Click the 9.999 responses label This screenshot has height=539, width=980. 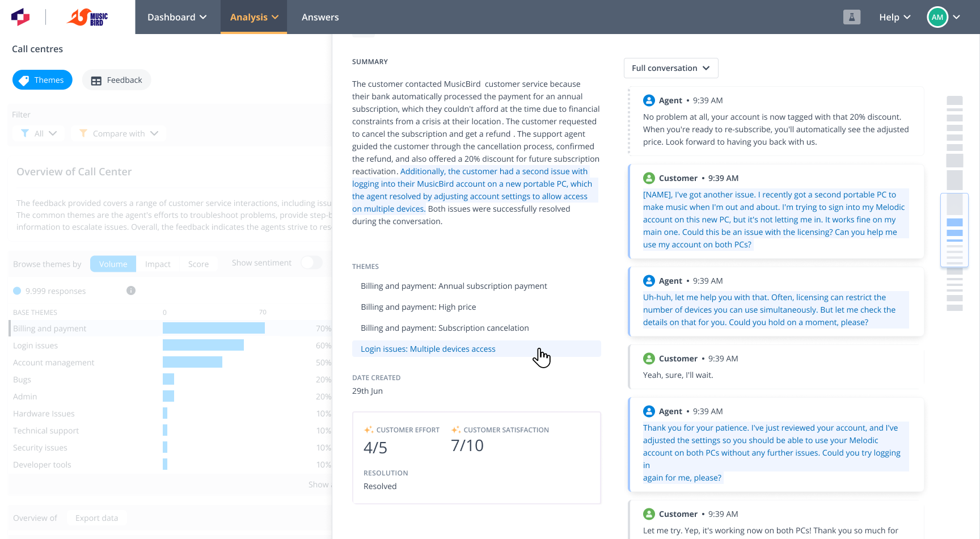point(56,291)
